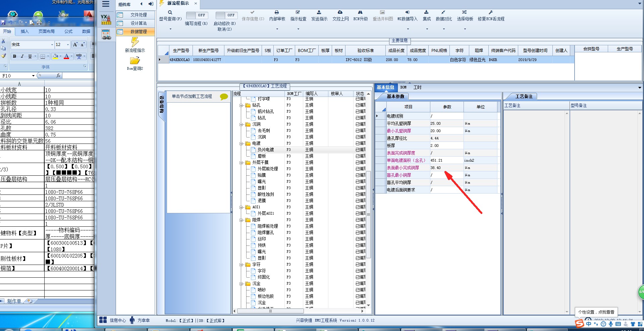Click Excel's Italic formatting button
Screen dimensions: 644x331
click(x=22, y=56)
